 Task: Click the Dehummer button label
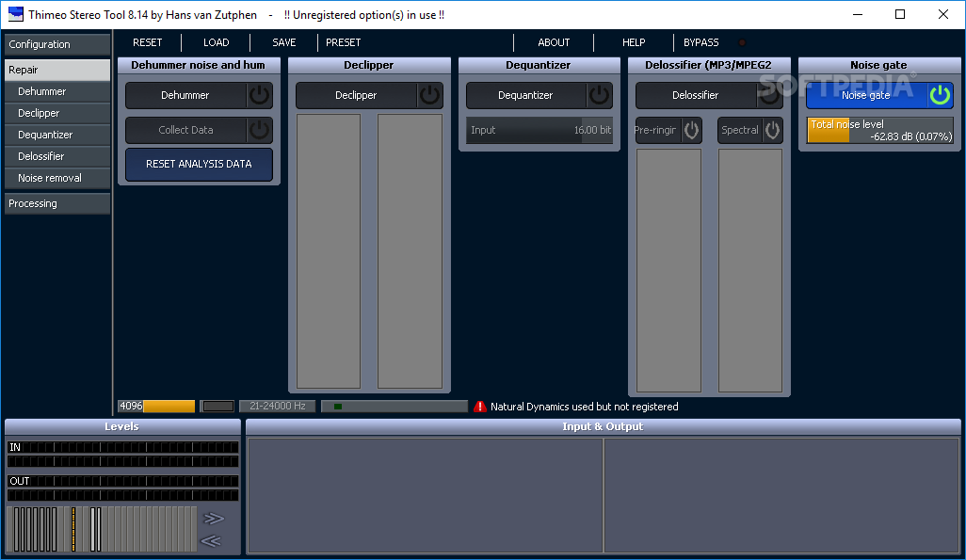click(x=185, y=95)
